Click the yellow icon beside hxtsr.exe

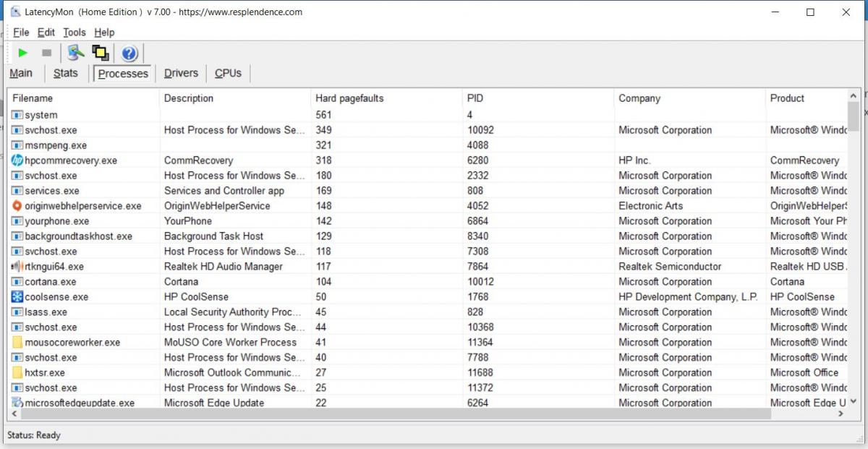[x=17, y=373]
